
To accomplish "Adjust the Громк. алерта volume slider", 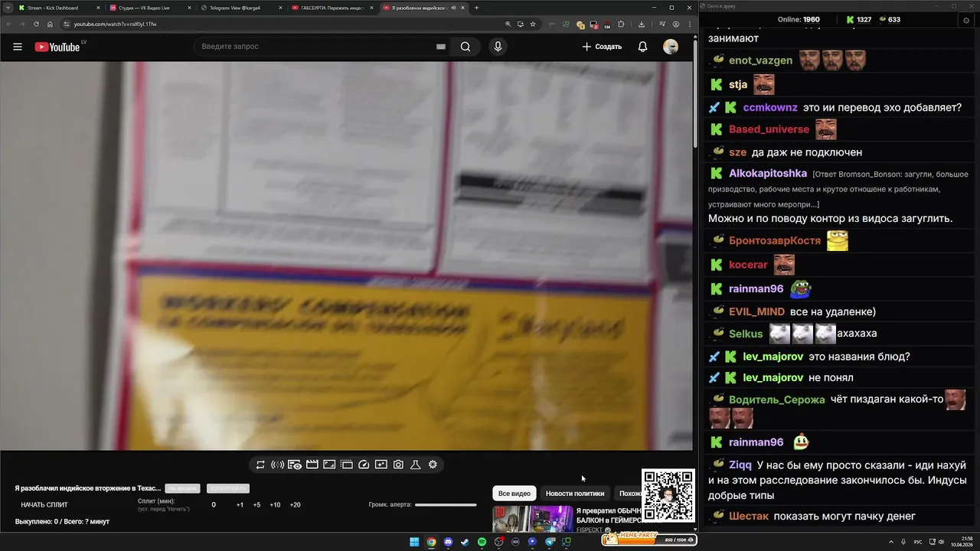I will click(446, 505).
